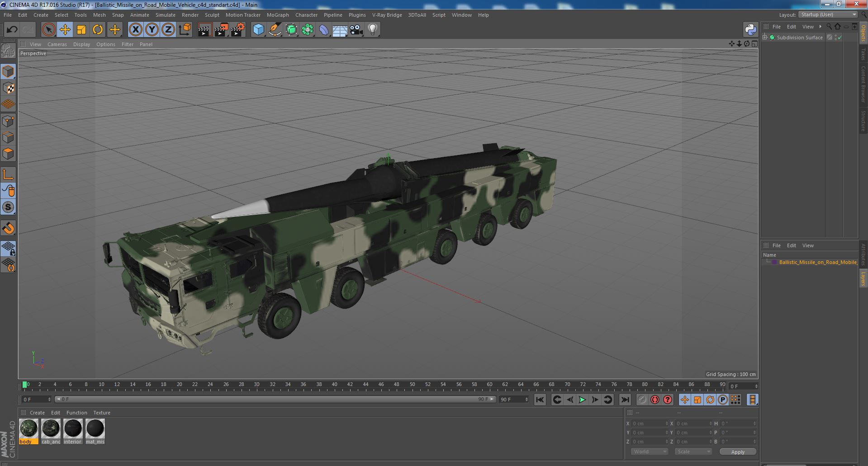Select the Scale tool

(x=81, y=30)
